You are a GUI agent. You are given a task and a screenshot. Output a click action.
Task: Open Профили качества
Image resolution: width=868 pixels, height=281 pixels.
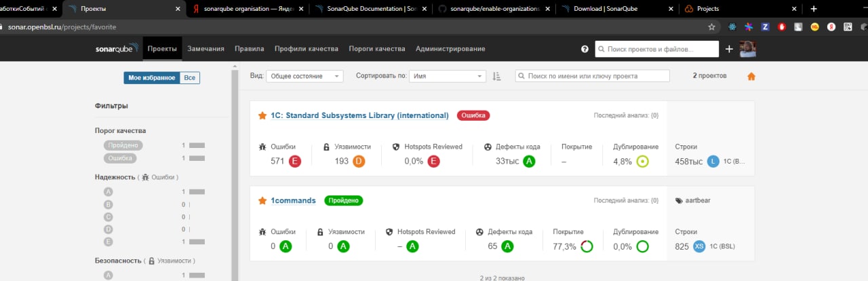(307, 49)
